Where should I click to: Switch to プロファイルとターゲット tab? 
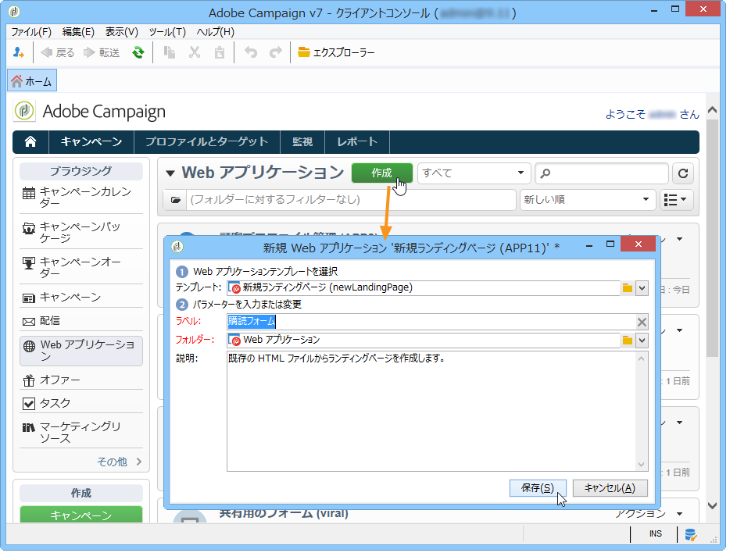pyautogui.click(x=207, y=142)
